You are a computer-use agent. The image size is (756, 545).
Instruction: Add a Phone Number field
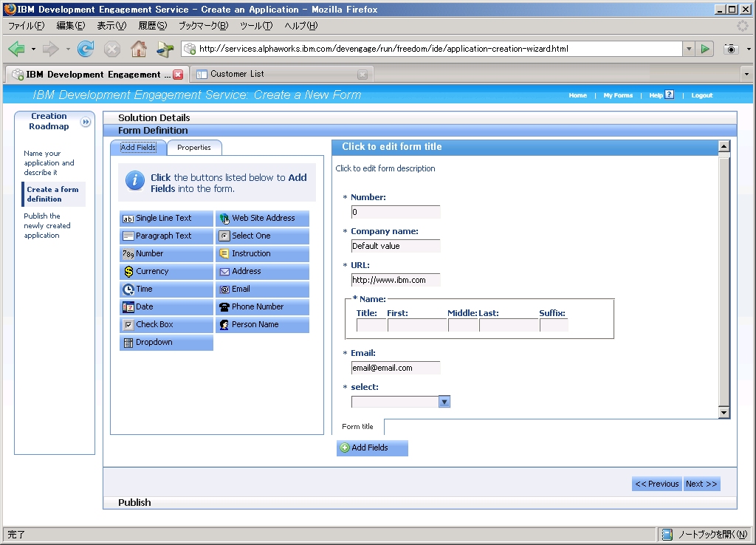(x=262, y=306)
